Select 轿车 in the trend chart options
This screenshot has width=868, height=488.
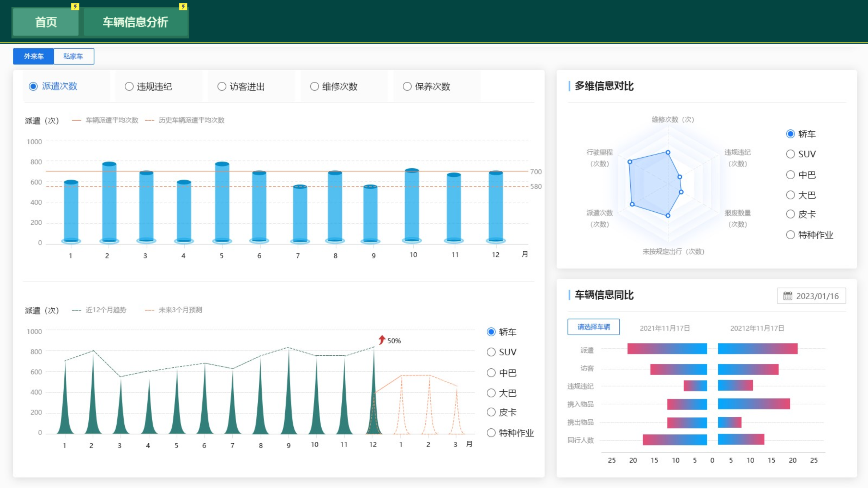tap(502, 332)
